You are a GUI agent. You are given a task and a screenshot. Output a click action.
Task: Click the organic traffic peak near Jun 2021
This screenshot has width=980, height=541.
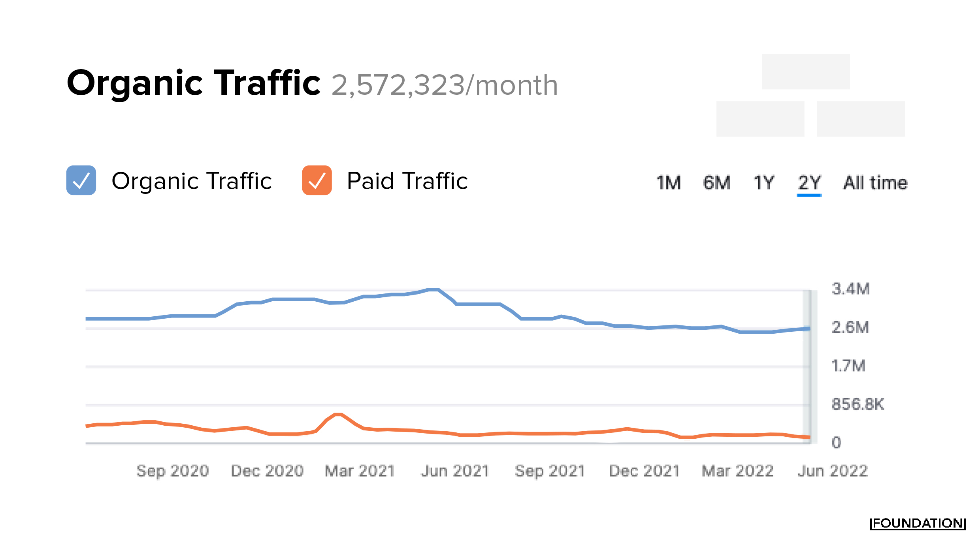[433, 290]
